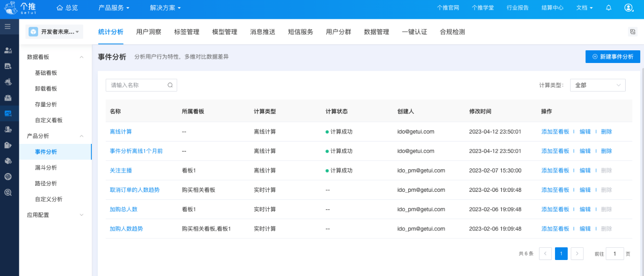Go to 总览 home

tap(67, 8)
